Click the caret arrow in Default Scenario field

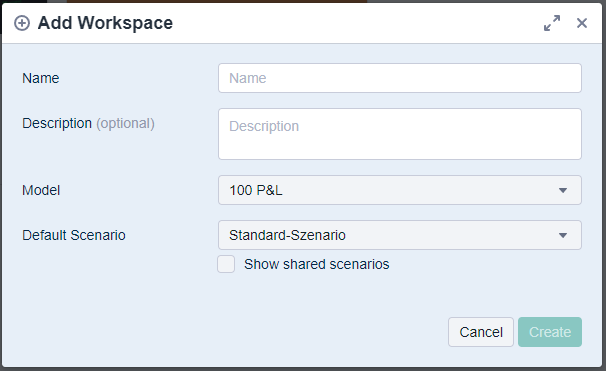pos(563,235)
